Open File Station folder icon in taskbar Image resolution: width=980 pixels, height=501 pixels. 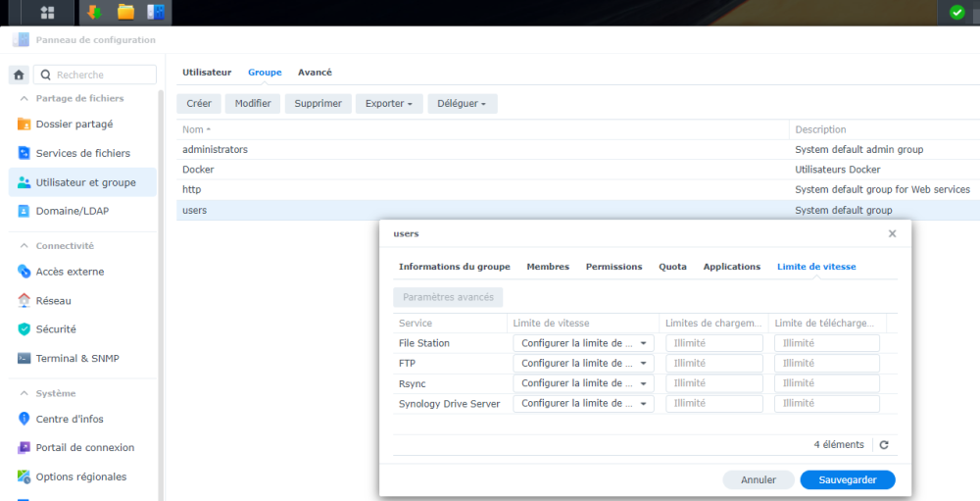tap(125, 13)
